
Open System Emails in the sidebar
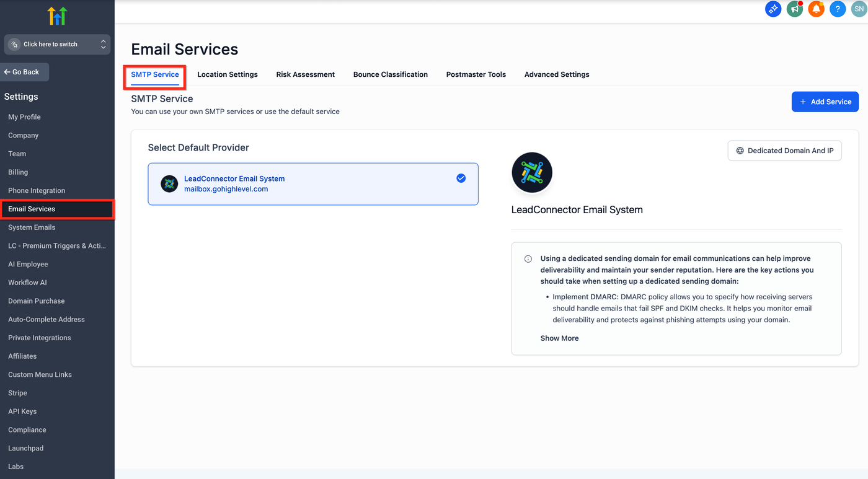click(x=32, y=227)
